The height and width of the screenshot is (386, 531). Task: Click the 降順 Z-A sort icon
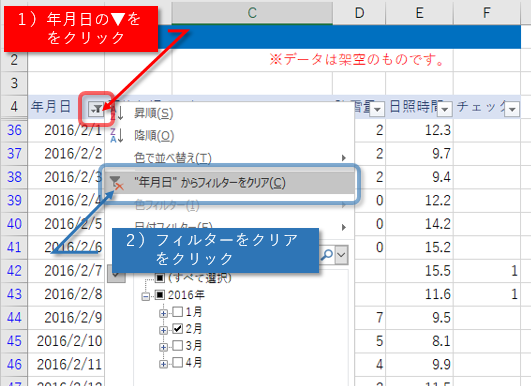click(117, 135)
